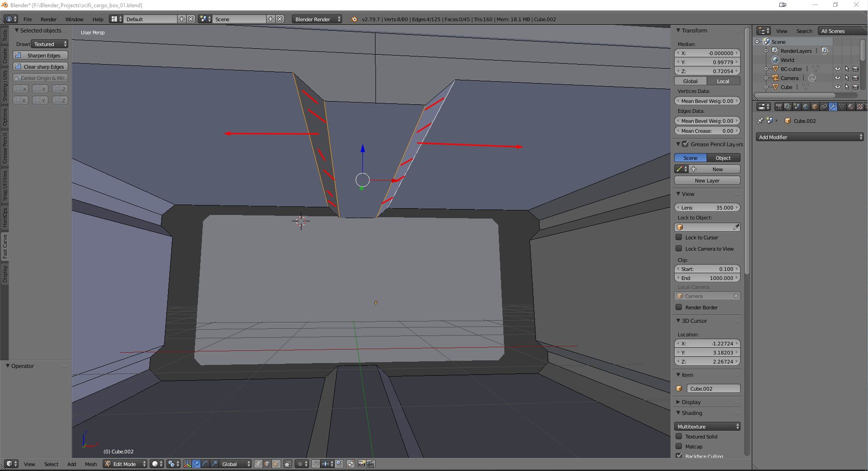Select vertex select mode
The image size is (868, 471).
click(x=258, y=464)
